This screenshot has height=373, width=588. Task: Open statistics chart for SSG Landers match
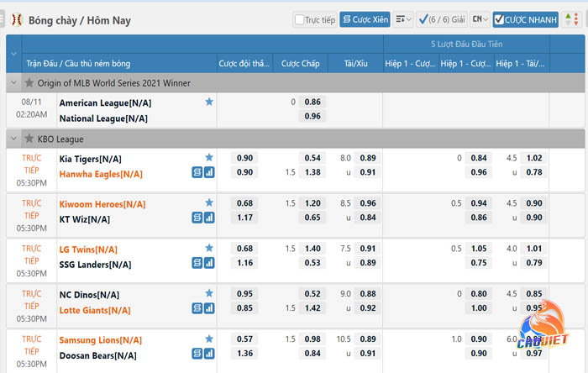209,263
